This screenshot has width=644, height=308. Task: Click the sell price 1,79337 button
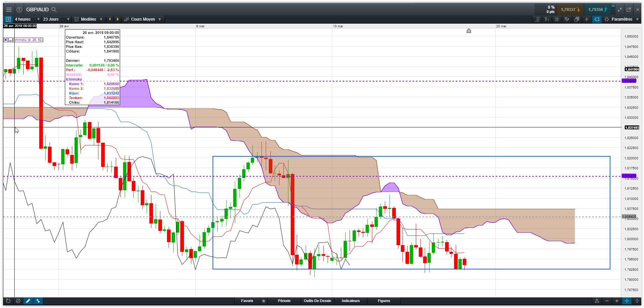[x=570, y=10]
